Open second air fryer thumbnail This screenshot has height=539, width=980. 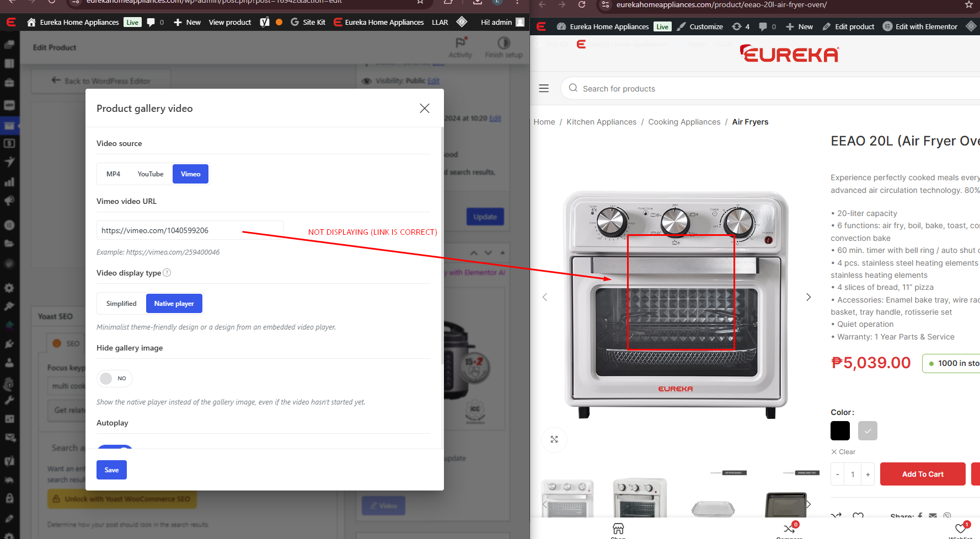640,498
